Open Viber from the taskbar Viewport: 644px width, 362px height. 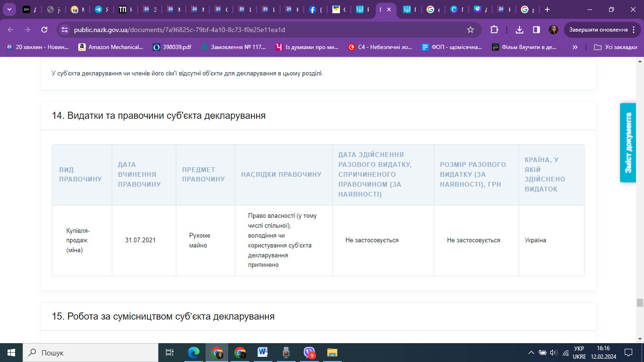[309, 352]
